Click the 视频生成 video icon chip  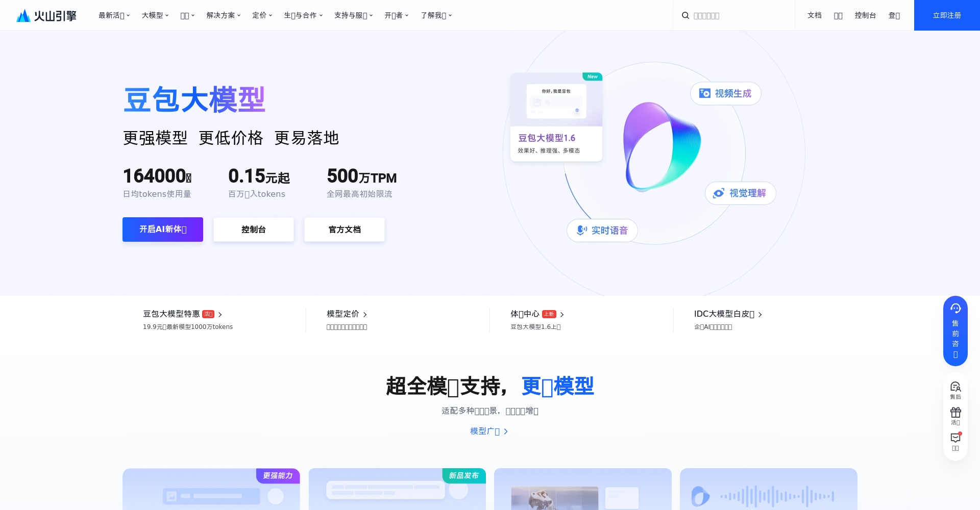coord(725,93)
